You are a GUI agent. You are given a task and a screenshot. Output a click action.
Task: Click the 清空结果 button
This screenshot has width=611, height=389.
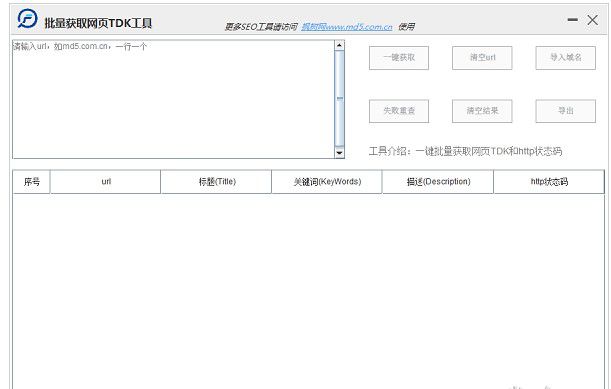click(x=482, y=111)
